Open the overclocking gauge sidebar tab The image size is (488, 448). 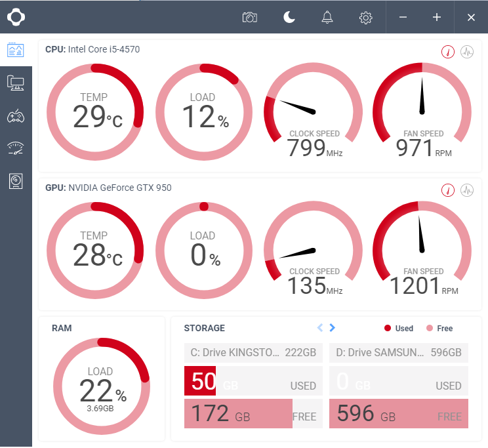16,148
